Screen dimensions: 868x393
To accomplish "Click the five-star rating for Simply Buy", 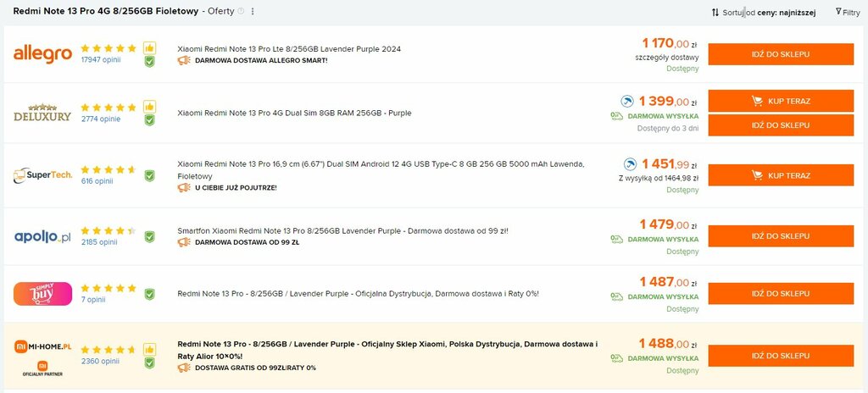I will tap(108, 288).
